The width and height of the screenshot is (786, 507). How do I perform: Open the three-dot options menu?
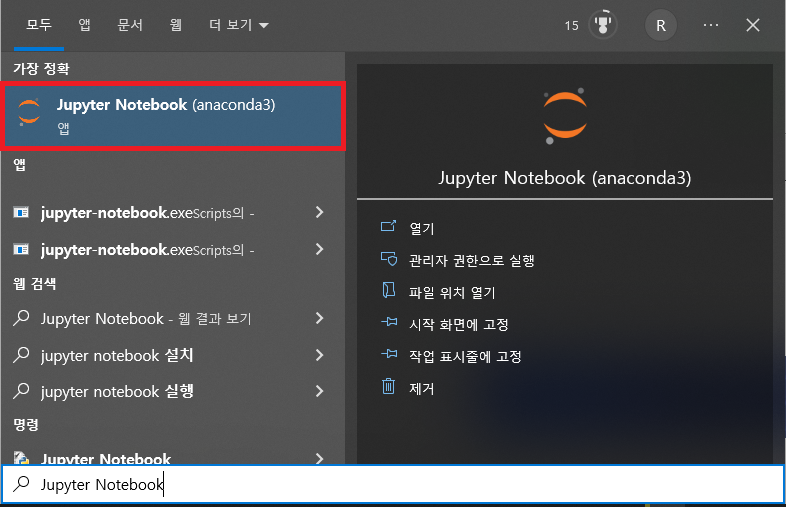click(711, 25)
